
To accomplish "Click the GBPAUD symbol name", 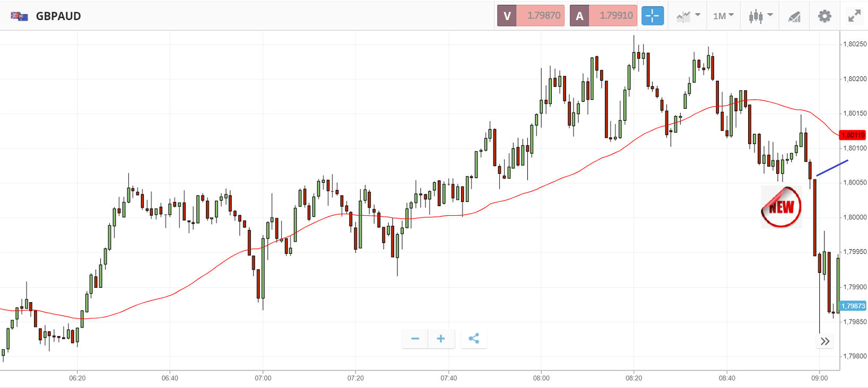I will tap(58, 16).
